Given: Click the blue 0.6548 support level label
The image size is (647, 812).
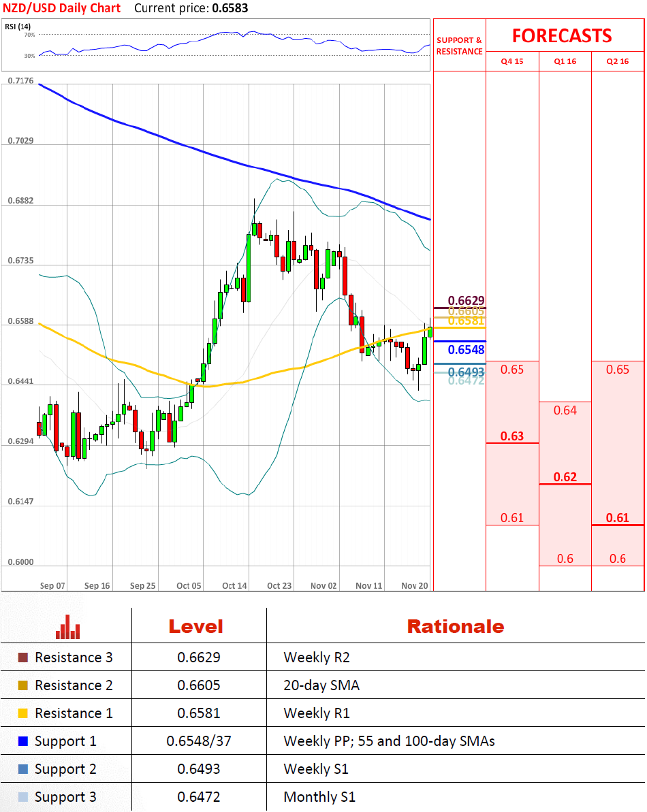Looking at the screenshot, I should 466,350.
